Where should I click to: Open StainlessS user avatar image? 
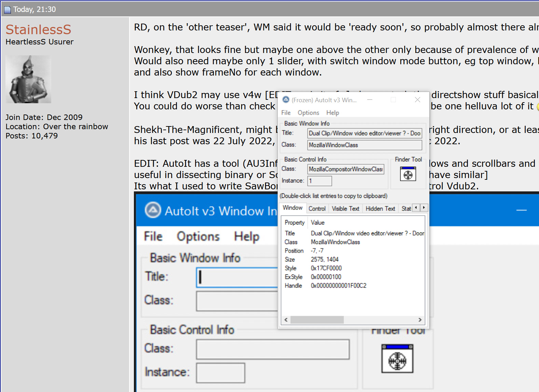[x=28, y=79]
